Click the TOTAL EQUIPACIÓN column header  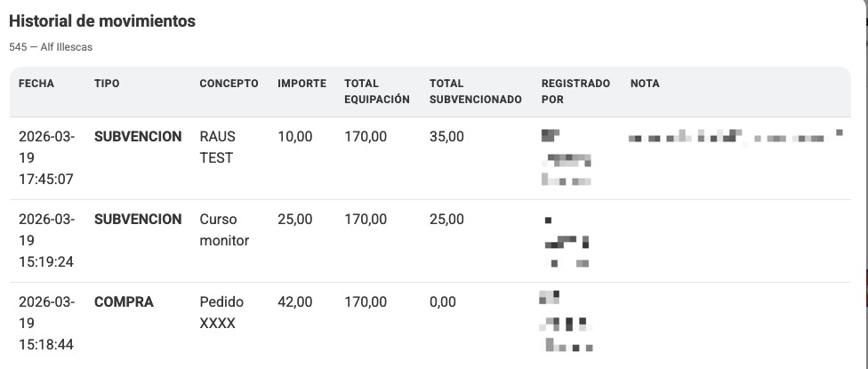click(x=376, y=92)
